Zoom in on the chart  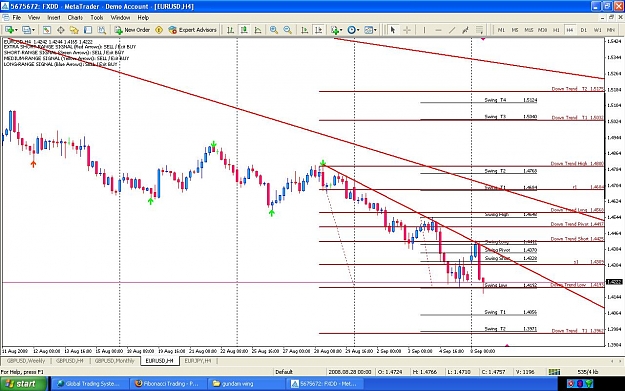pyautogui.click(x=274, y=30)
